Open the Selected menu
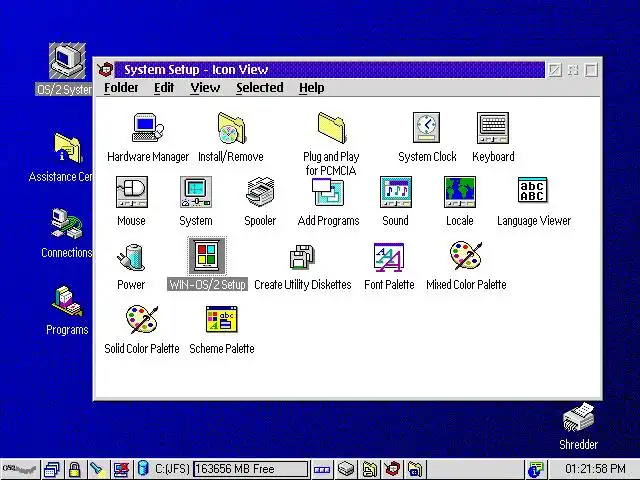 (x=260, y=87)
